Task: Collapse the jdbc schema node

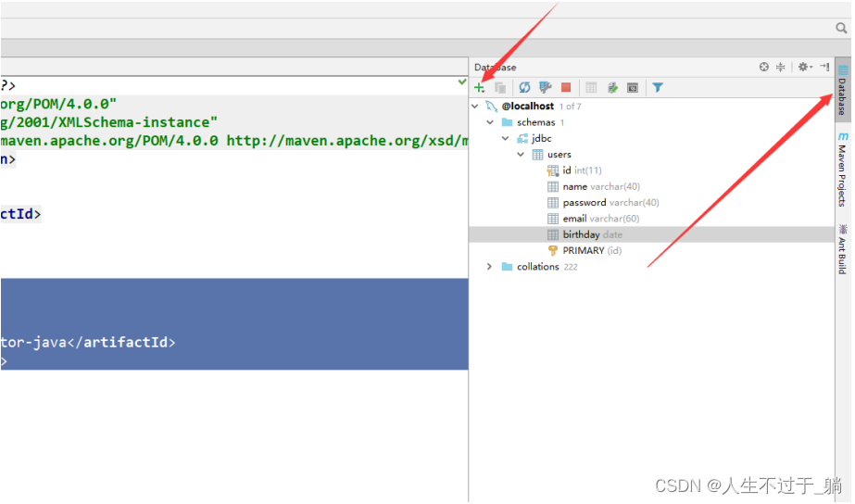Action: point(506,139)
